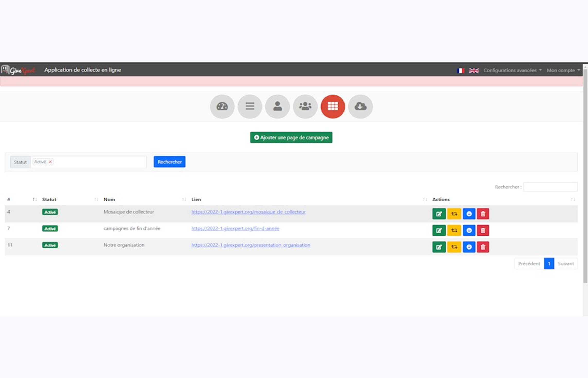Click Ajouter une page de campagne
This screenshot has height=378, width=588.
pyautogui.click(x=291, y=137)
